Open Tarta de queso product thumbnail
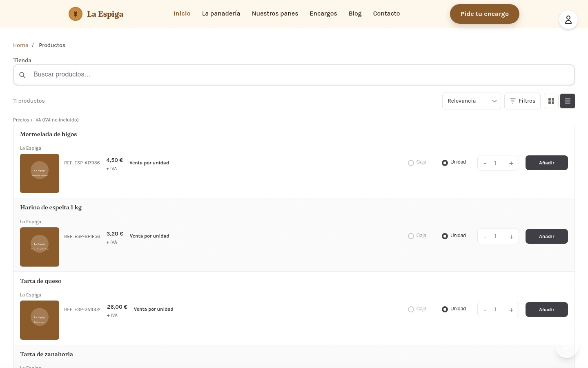The width and height of the screenshot is (588, 368). click(x=40, y=320)
